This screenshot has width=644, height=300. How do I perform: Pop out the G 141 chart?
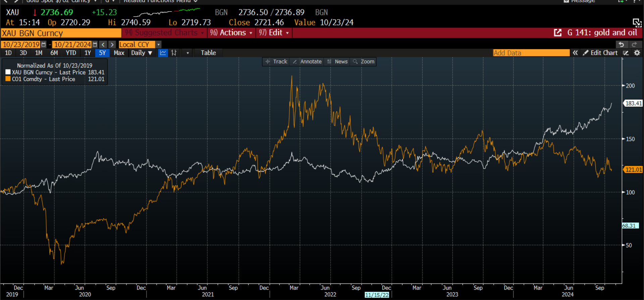click(x=557, y=33)
